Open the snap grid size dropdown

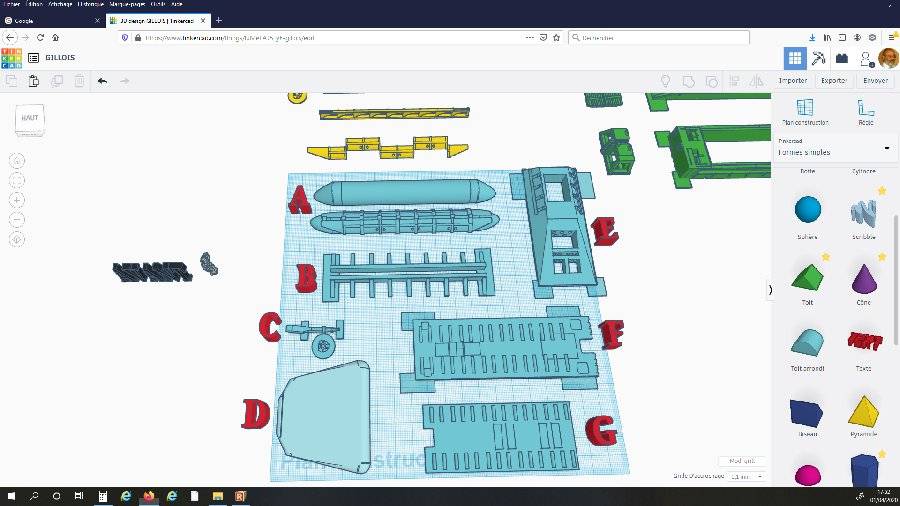pyautogui.click(x=747, y=476)
